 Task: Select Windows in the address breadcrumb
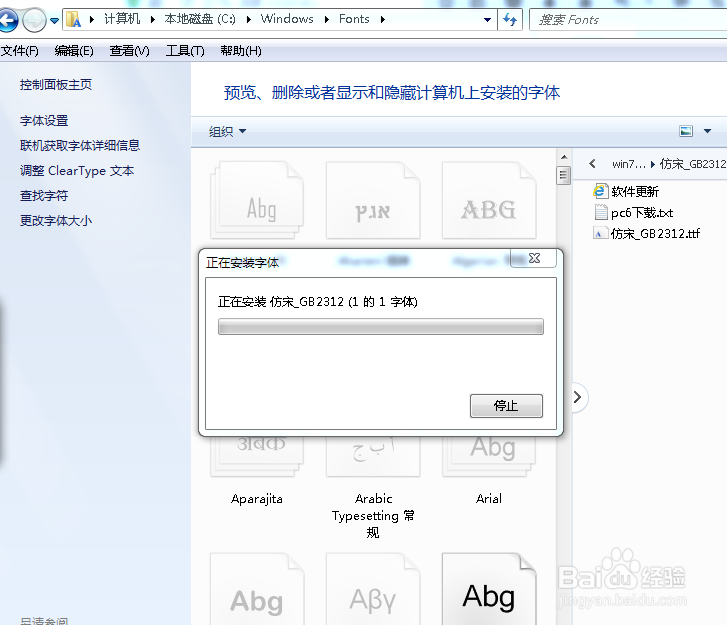[x=287, y=19]
